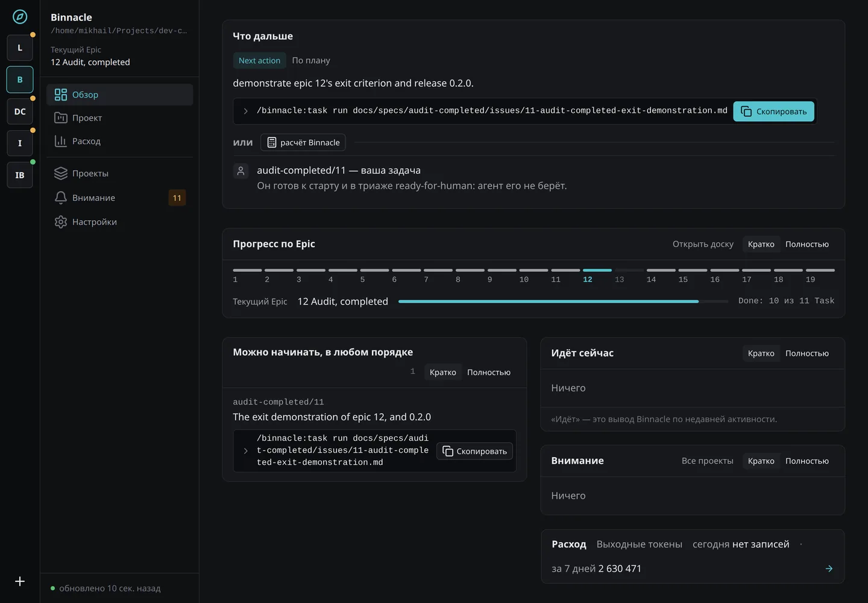The image size is (868, 603).
Task: Click the user avatar icon beside audit-completed/11
Action: pos(241,171)
